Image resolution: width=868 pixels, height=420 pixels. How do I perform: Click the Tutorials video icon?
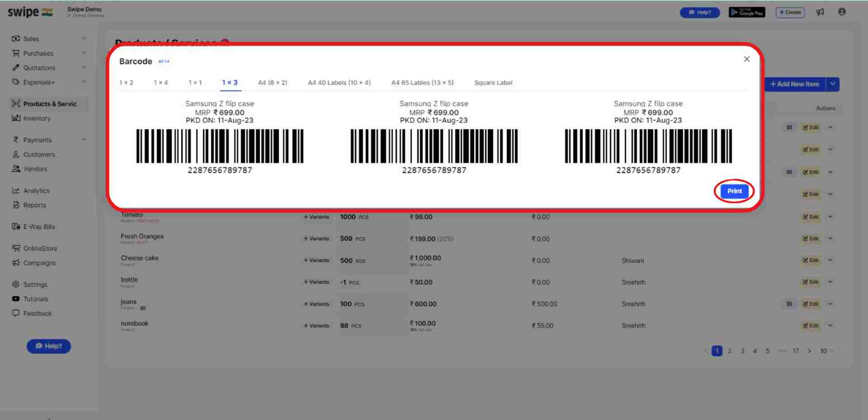[x=16, y=299]
